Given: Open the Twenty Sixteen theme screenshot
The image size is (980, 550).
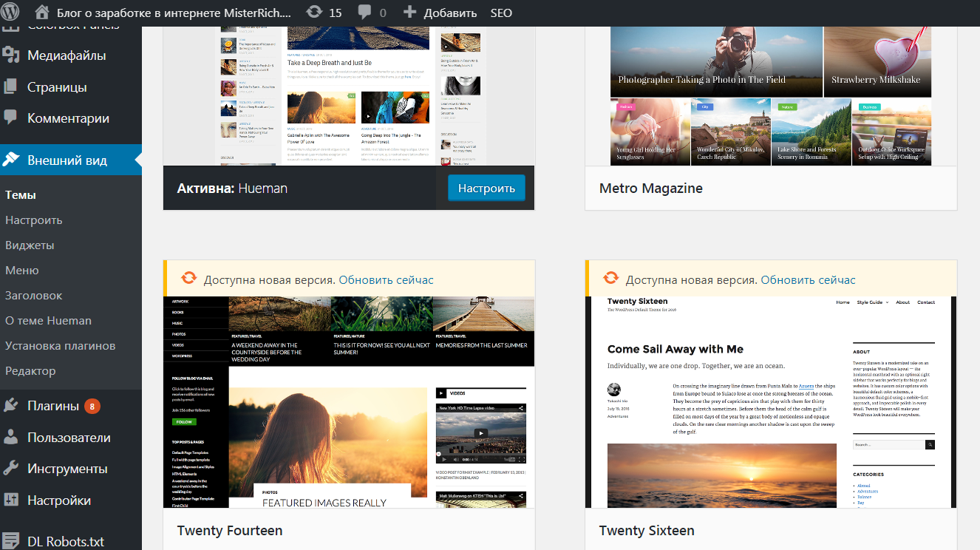Looking at the screenshot, I should click(771, 403).
